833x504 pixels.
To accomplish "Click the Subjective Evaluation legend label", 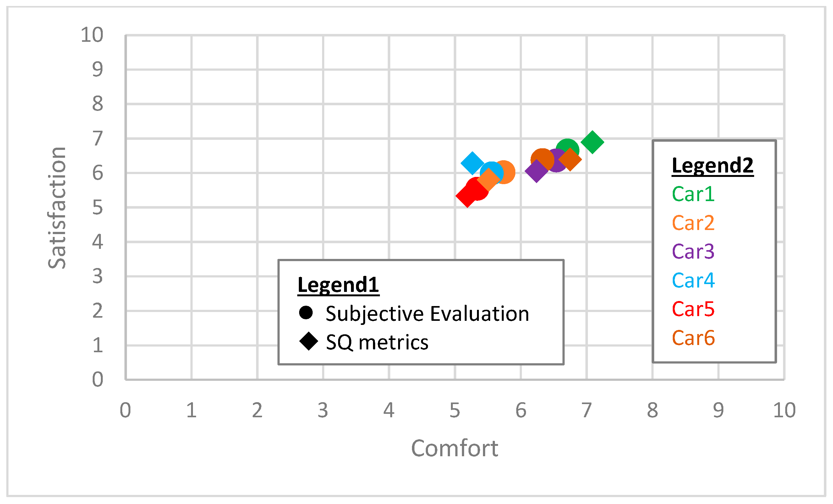I will coord(427,314).
